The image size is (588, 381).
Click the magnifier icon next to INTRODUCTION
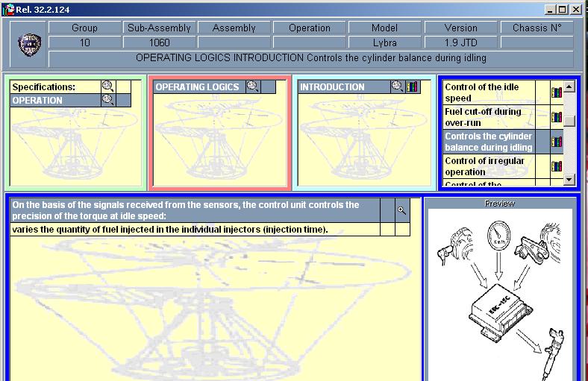[397, 86]
